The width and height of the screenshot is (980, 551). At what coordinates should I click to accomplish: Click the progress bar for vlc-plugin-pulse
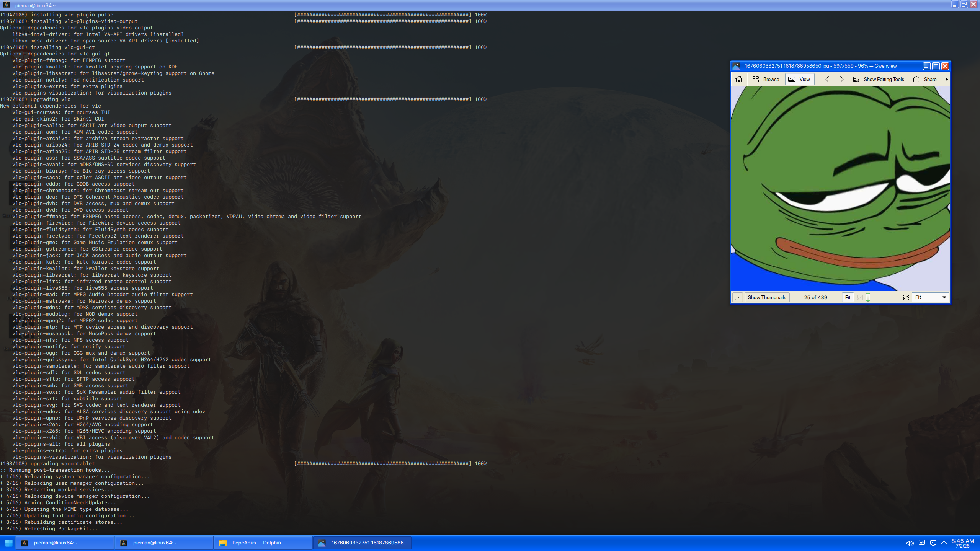coord(383,15)
